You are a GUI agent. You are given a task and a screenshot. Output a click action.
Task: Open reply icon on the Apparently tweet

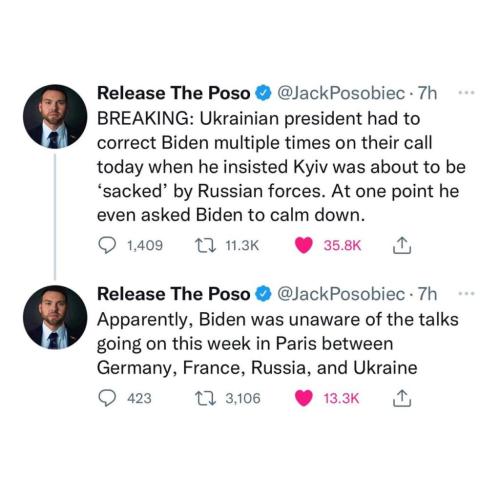tap(107, 398)
